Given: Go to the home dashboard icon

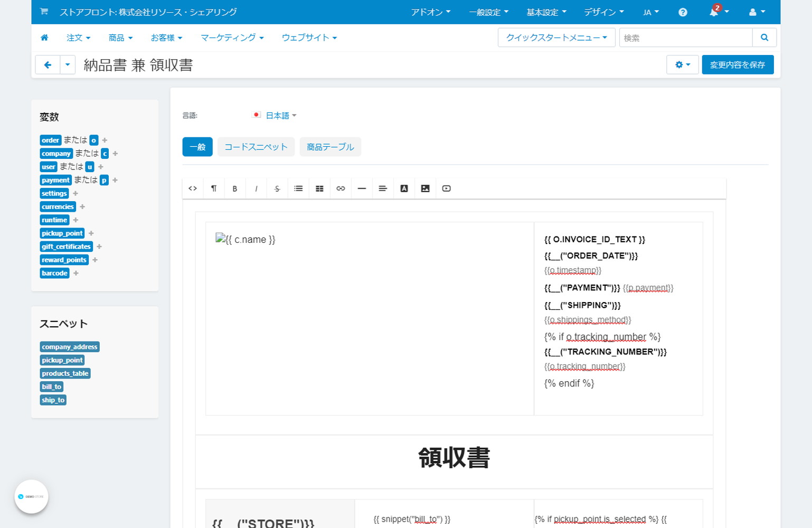Looking at the screenshot, I should (x=44, y=37).
